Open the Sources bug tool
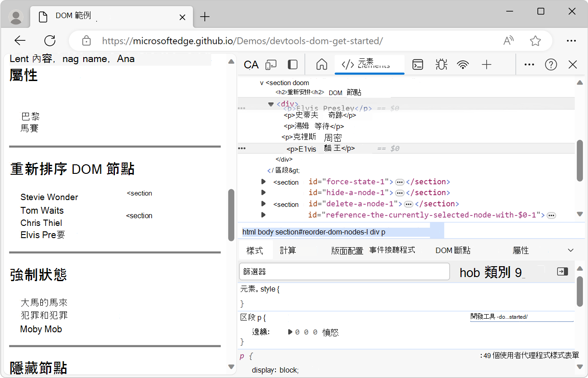 click(x=441, y=65)
